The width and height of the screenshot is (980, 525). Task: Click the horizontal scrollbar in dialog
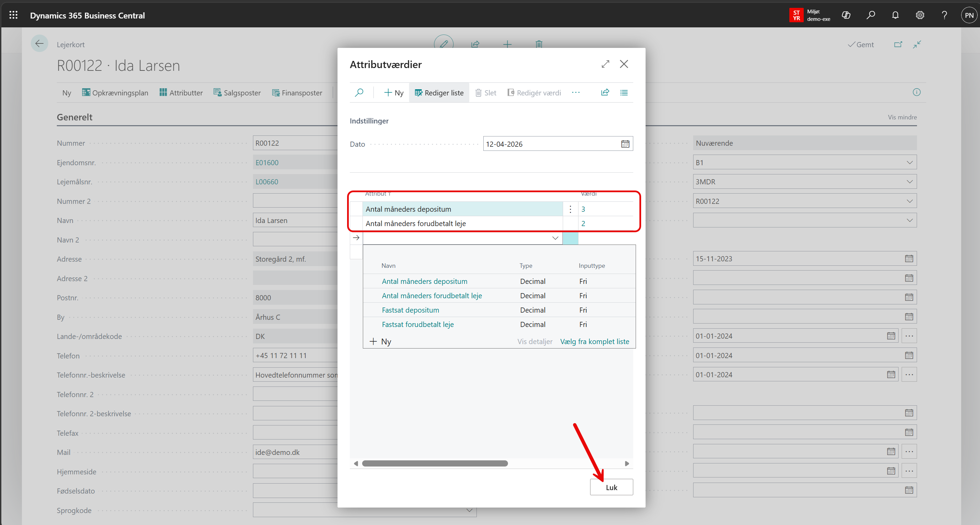(x=434, y=463)
